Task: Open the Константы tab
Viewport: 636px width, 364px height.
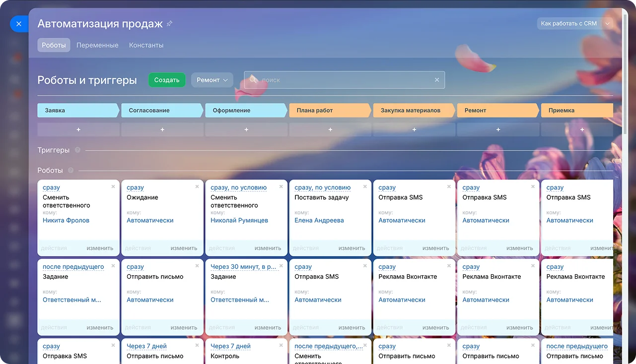Action: pyautogui.click(x=146, y=45)
